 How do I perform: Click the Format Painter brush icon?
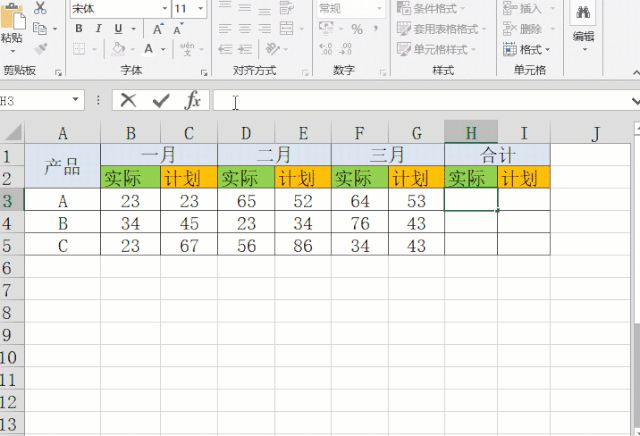tap(40, 48)
